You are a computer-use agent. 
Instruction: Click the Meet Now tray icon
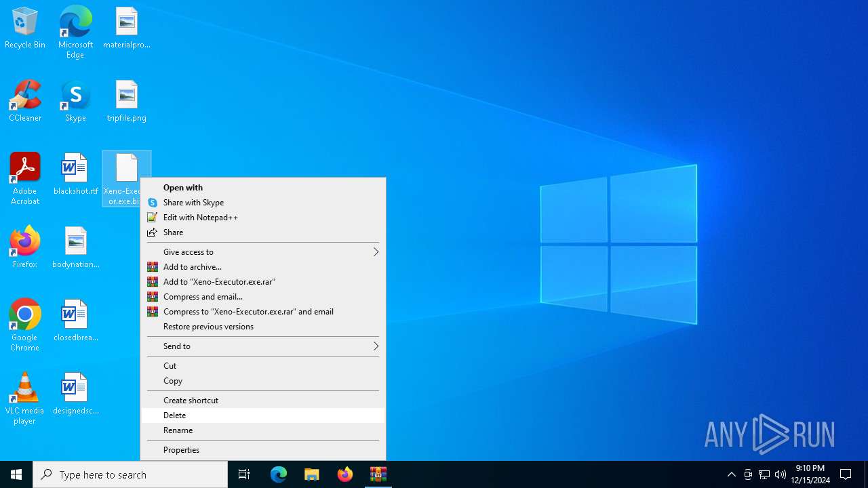tap(748, 474)
